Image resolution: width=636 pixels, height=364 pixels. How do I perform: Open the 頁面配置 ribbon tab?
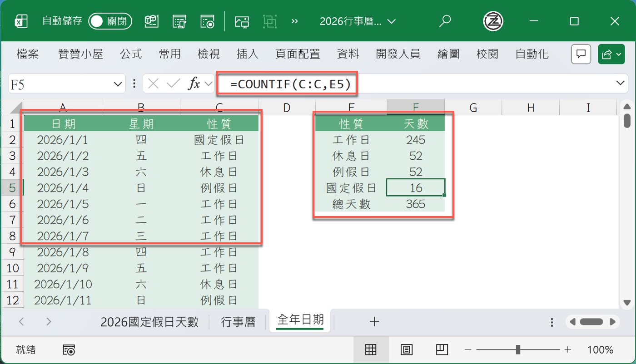[x=298, y=54]
